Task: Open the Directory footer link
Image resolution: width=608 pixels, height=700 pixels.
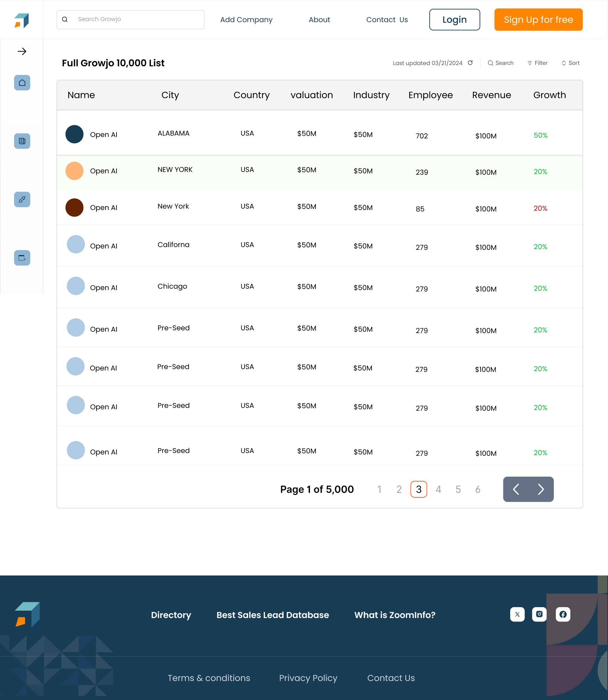Action: (171, 615)
